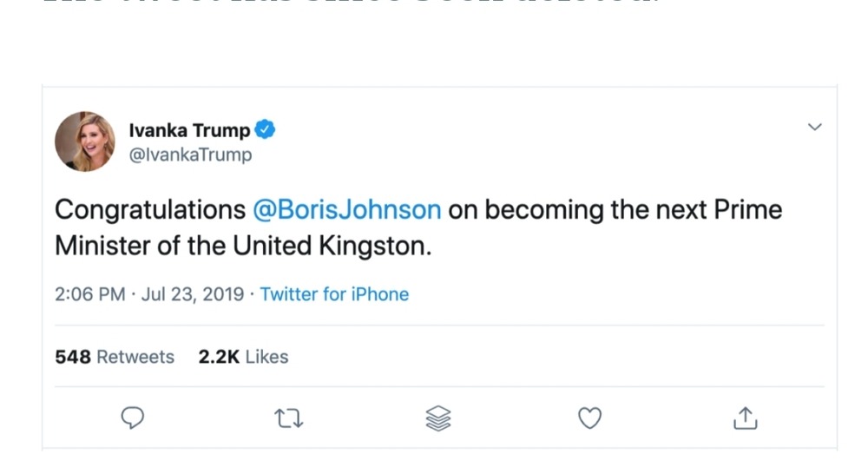Click the reply speech bubble icon
Image resolution: width=868 pixels, height=474 pixels.
click(132, 418)
